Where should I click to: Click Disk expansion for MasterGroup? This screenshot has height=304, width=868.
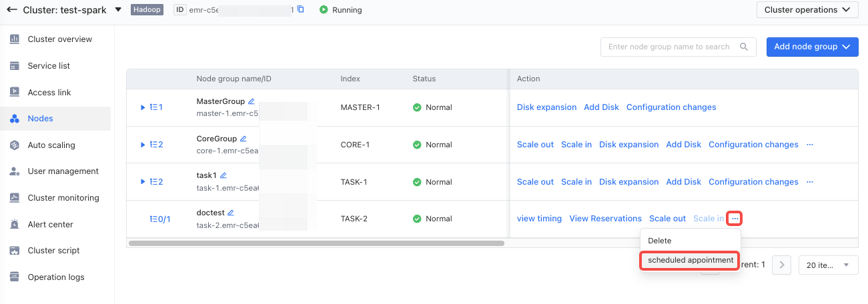click(546, 107)
